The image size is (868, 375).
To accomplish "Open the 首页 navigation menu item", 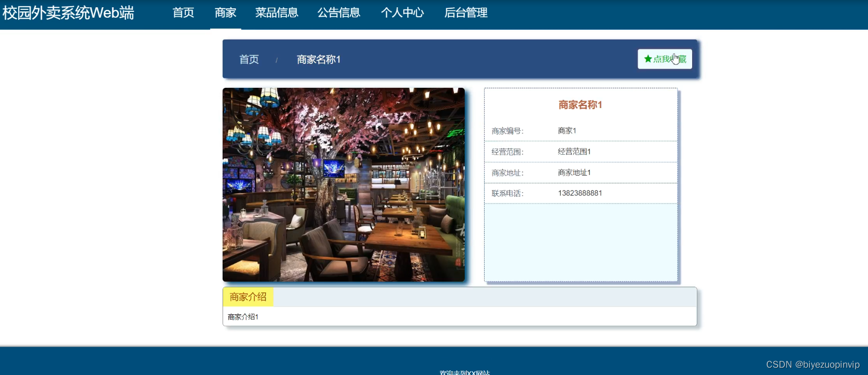I will coord(183,13).
